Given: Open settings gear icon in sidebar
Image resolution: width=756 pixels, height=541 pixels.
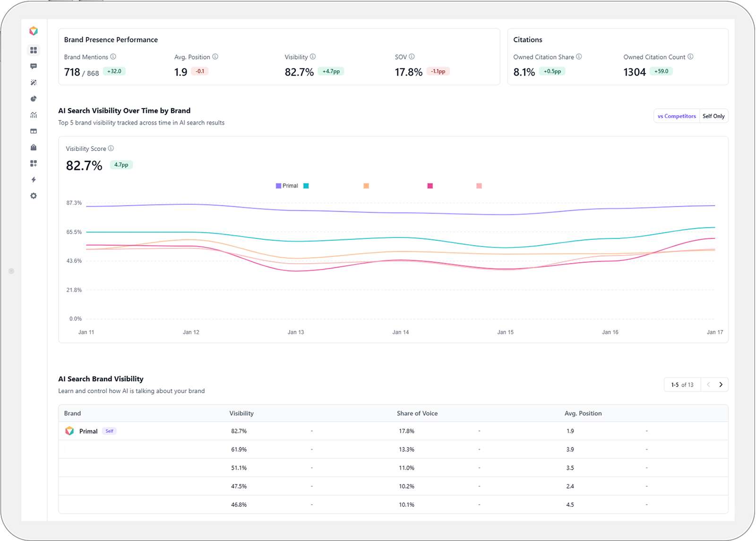Looking at the screenshot, I should (34, 196).
